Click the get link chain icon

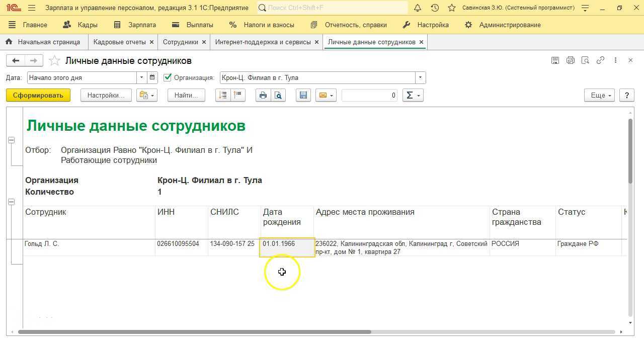(x=600, y=60)
